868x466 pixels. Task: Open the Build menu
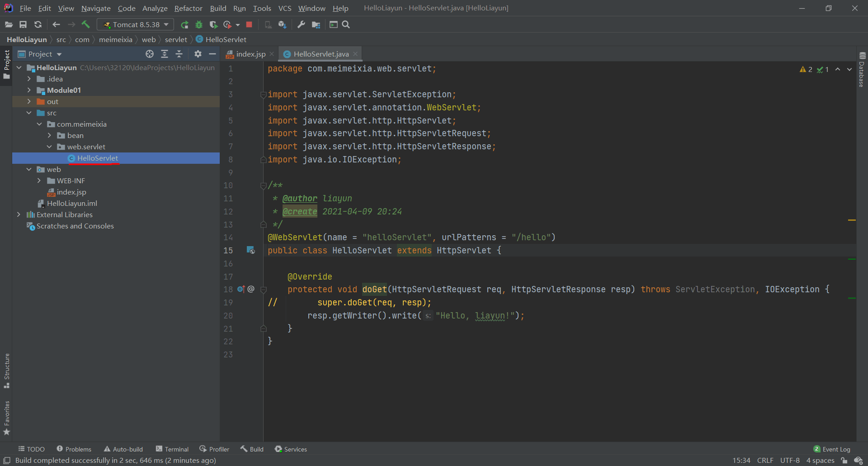coord(218,8)
